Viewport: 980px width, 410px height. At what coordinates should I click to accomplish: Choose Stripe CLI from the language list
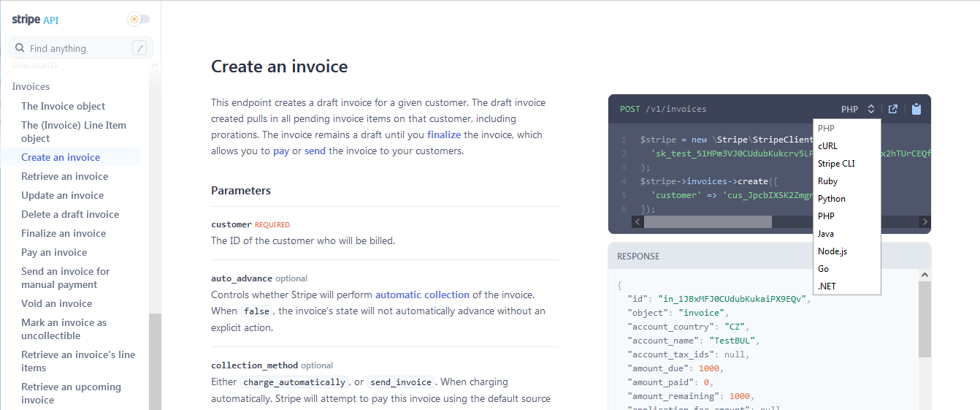click(x=847, y=164)
